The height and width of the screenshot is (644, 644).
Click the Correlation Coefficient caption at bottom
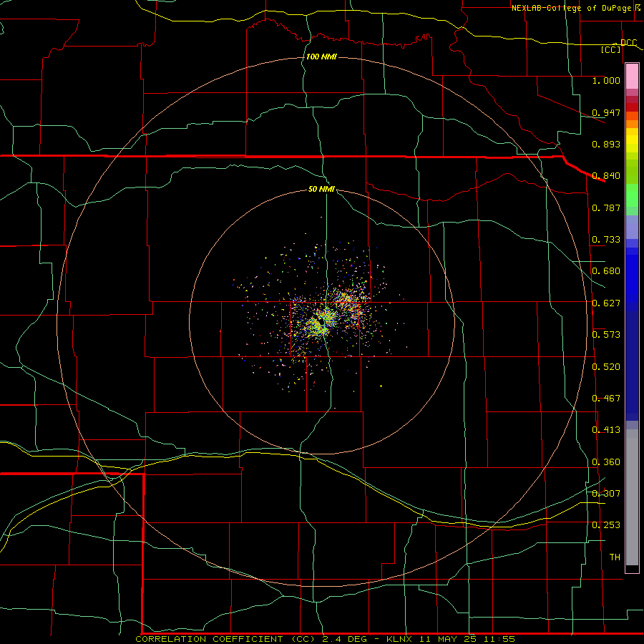326,639
